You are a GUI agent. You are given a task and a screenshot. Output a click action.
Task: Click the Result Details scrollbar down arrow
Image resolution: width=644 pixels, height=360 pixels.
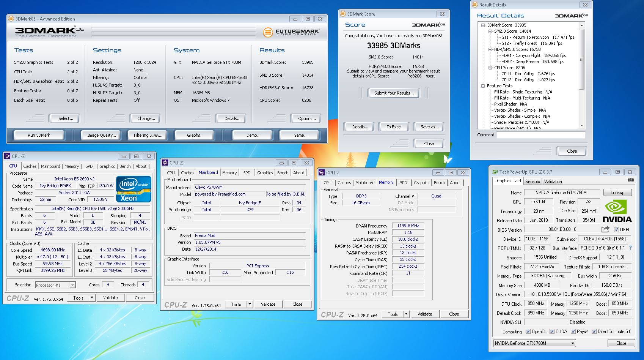[x=581, y=125]
